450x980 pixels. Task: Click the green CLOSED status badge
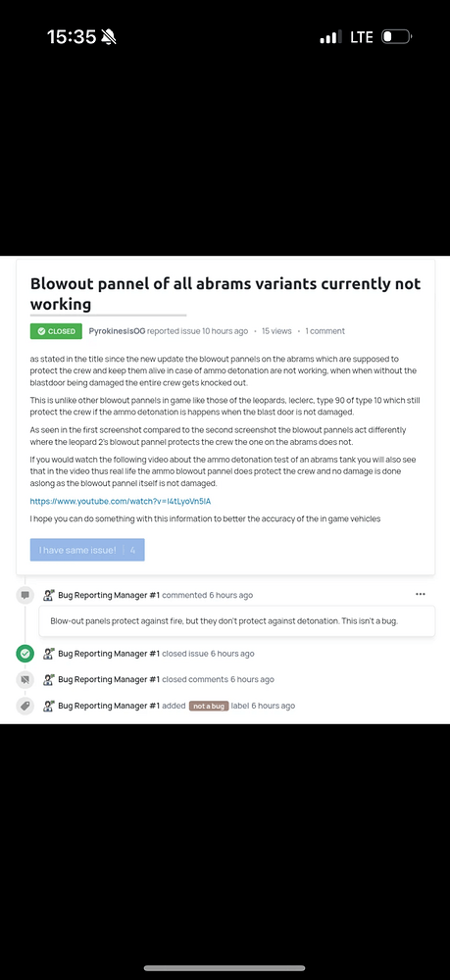click(56, 331)
